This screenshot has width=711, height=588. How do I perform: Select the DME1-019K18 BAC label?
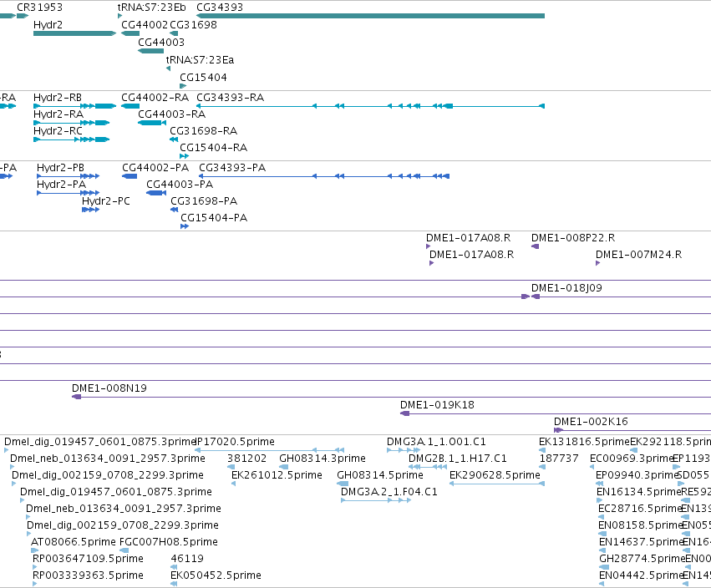[437, 405]
